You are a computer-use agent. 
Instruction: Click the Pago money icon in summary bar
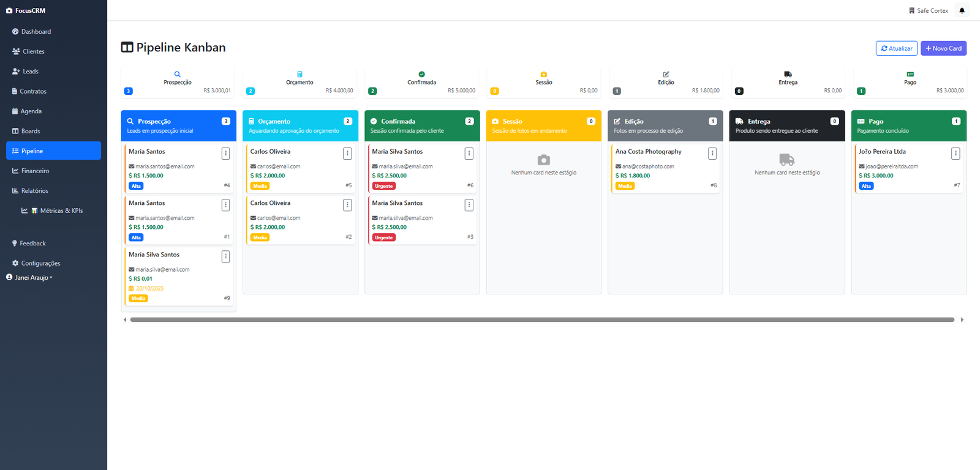(910, 74)
